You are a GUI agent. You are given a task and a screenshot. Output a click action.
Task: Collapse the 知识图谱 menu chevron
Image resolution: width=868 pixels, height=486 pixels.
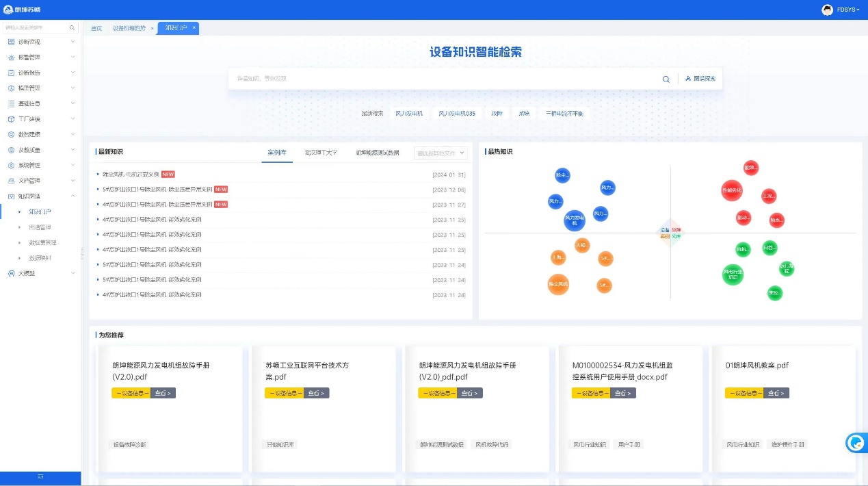tap(73, 196)
